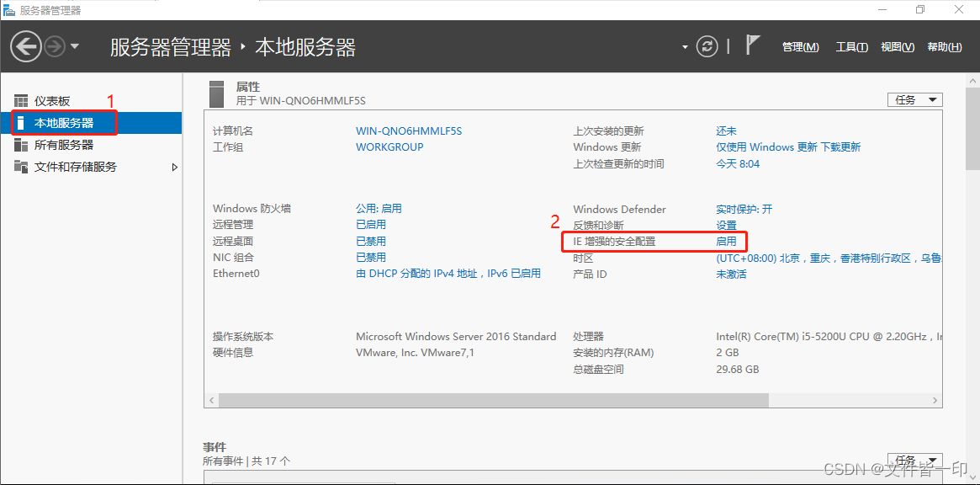This screenshot has height=485, width=980.
Task: Restore the window using the title bar button
Action: pos(920,9)
